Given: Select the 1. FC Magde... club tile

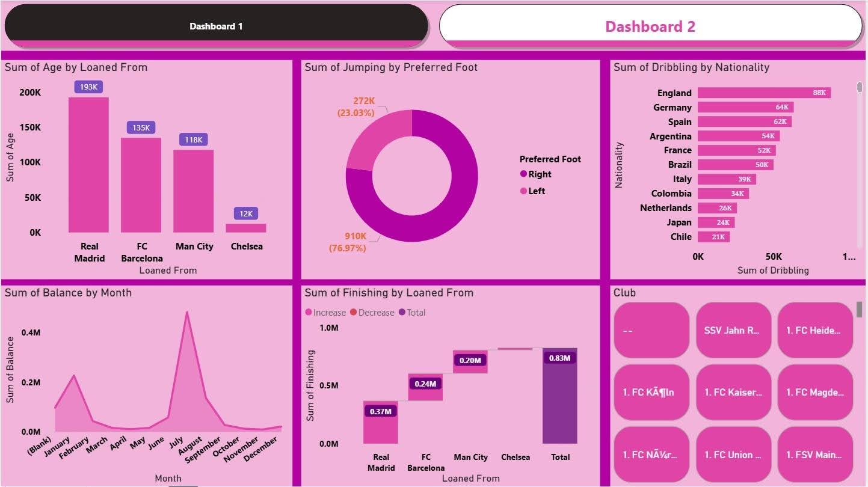Looking at the screenshot, I should 815,393.
